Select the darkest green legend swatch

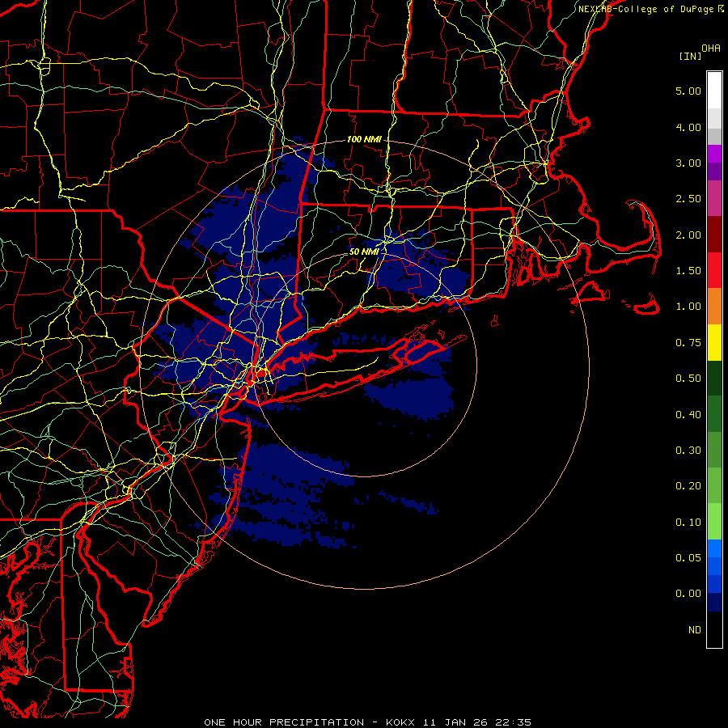click(714, 379)
